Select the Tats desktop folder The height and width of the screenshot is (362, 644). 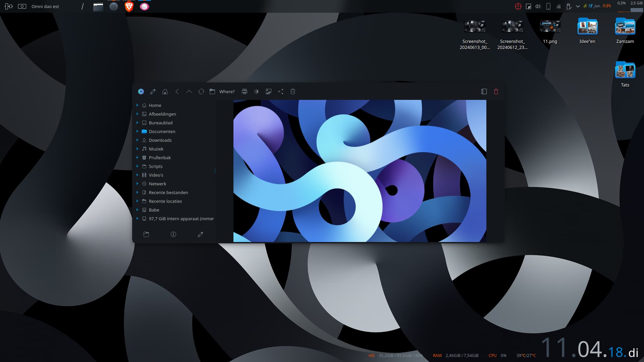tap(625, 74)
